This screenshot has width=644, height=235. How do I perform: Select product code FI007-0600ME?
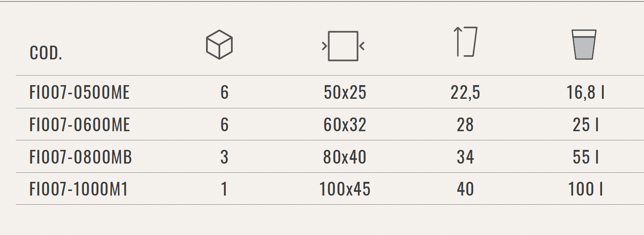tap(79, 125)
